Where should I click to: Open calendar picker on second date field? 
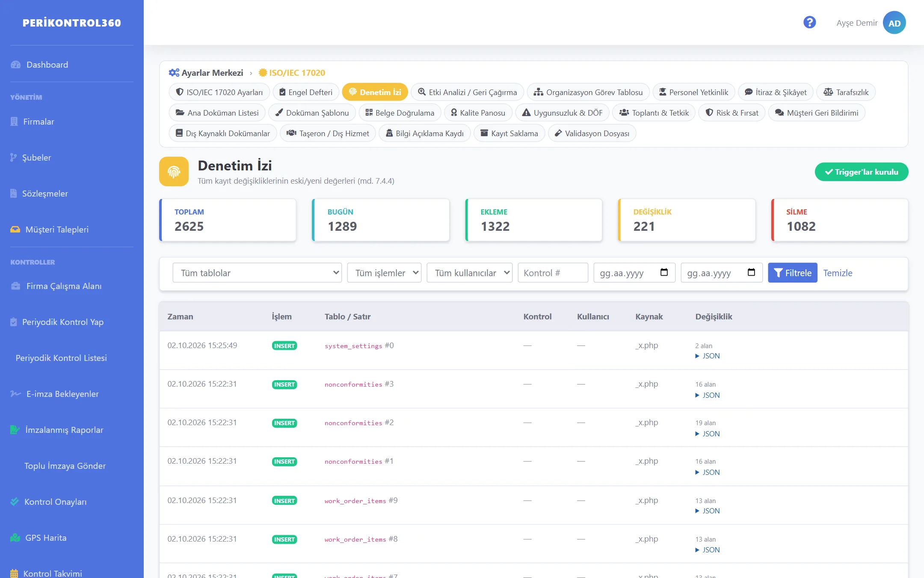(751, 272)
